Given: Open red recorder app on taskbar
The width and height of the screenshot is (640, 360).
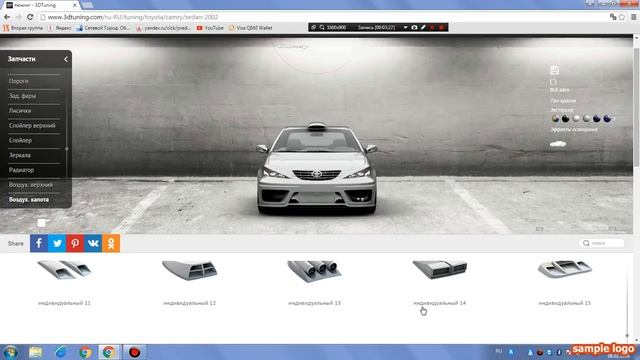Looking at the screenshot, I should [134, 352].
